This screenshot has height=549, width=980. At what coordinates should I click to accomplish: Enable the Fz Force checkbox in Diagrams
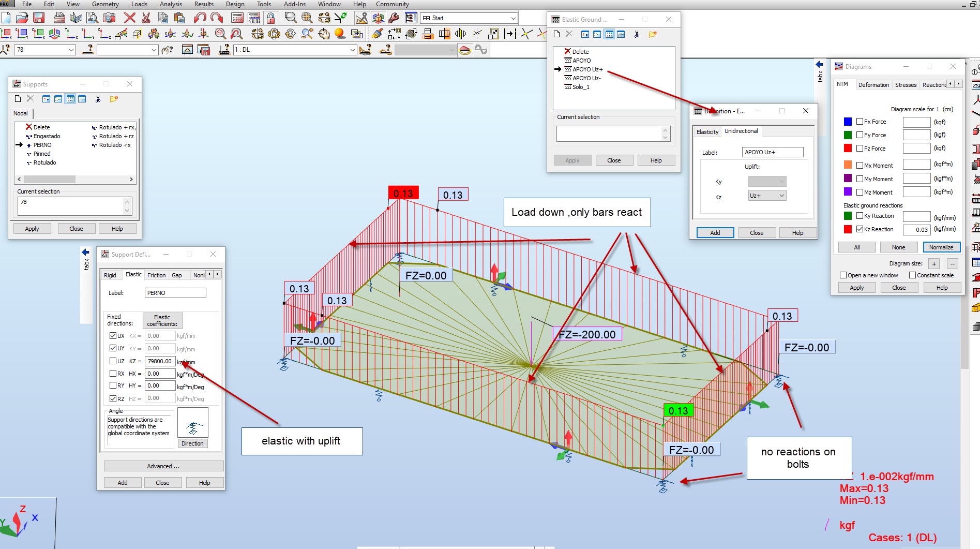860,148
